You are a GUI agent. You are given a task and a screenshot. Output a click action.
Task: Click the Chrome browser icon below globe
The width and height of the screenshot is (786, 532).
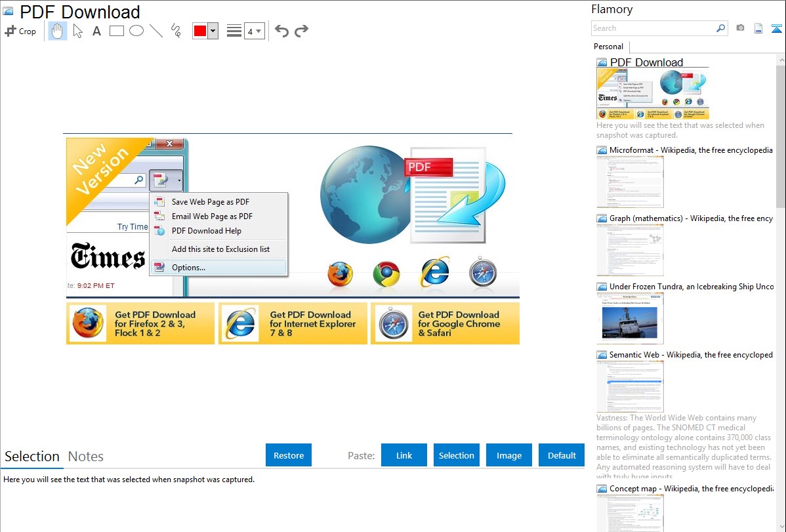[386, 274]
